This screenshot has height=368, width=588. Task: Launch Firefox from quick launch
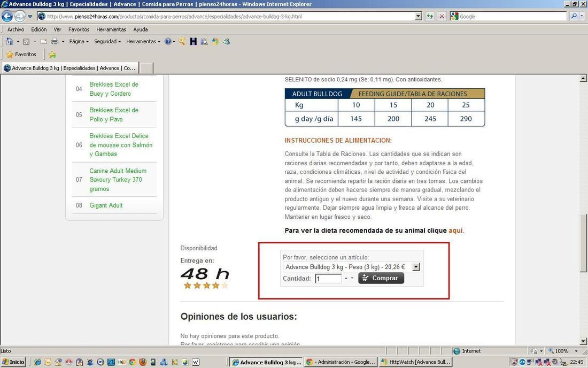(x=143, y=362)
